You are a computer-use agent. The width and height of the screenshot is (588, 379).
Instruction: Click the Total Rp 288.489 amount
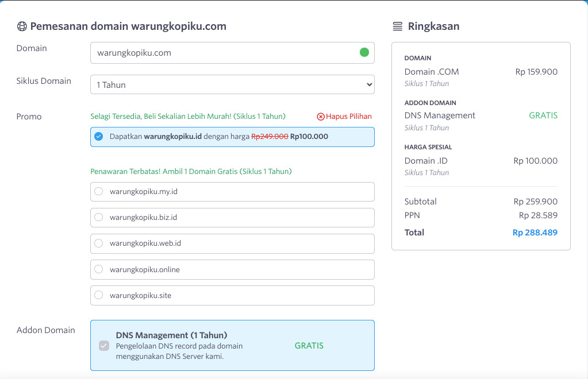[535, 232]
